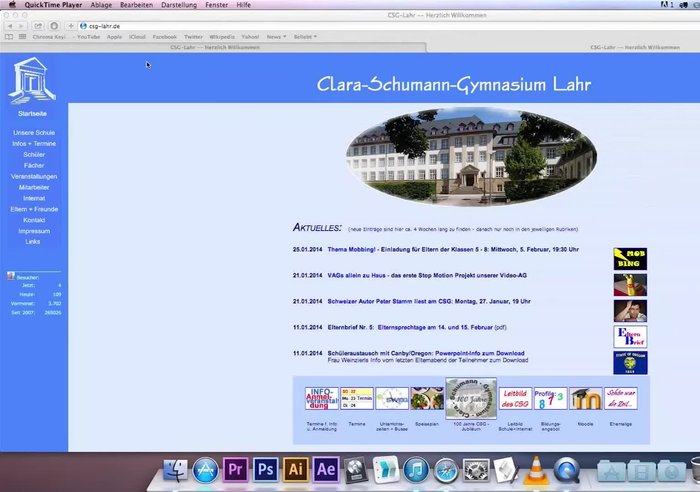Click the Veranstaltungen sidebar link
The image size is (700, 492).
click(x=34, y=176)
